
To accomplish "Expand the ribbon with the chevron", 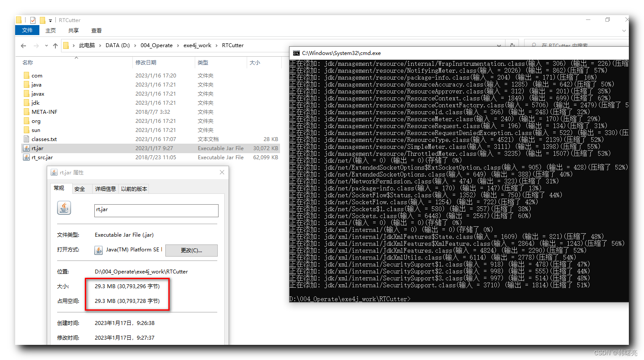I will click(x=624, y=31).
